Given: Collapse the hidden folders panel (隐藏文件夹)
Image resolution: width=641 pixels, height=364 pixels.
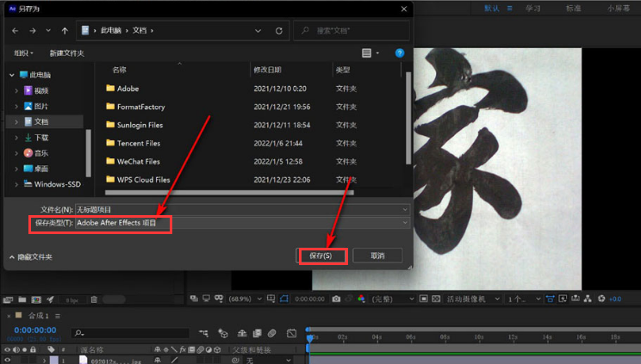Looking at the screenshot, I should click(29, 256).
